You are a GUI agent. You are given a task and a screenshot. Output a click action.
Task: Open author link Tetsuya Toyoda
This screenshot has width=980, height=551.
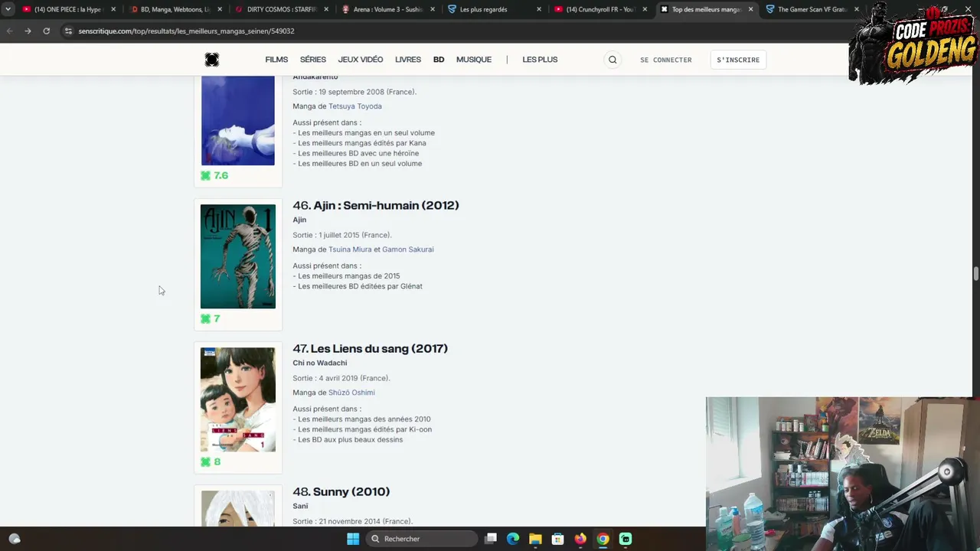pos(355,106)
